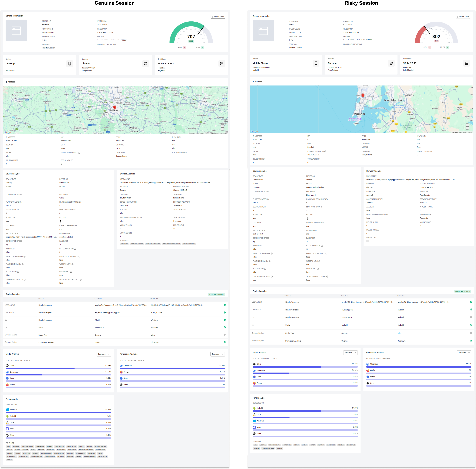
Task: Click green check on Win32 OS spoofing row
Action: tap(224, 320)
